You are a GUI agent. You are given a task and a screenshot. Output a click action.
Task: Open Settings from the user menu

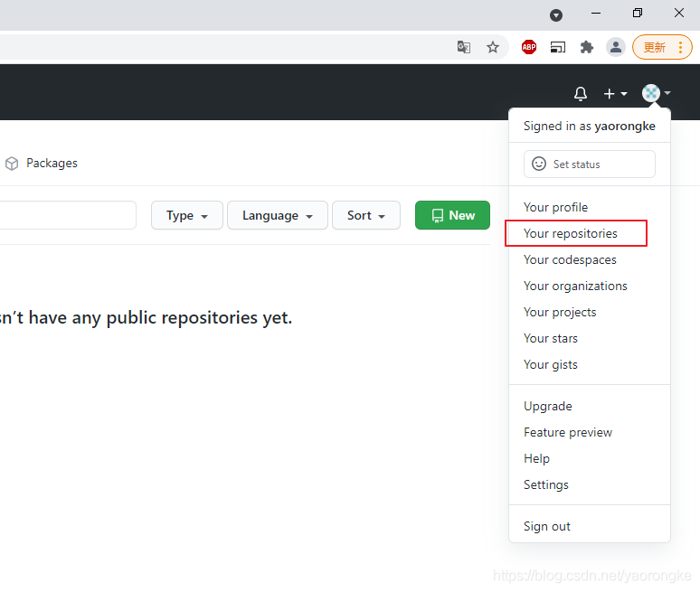pos(546,484)
